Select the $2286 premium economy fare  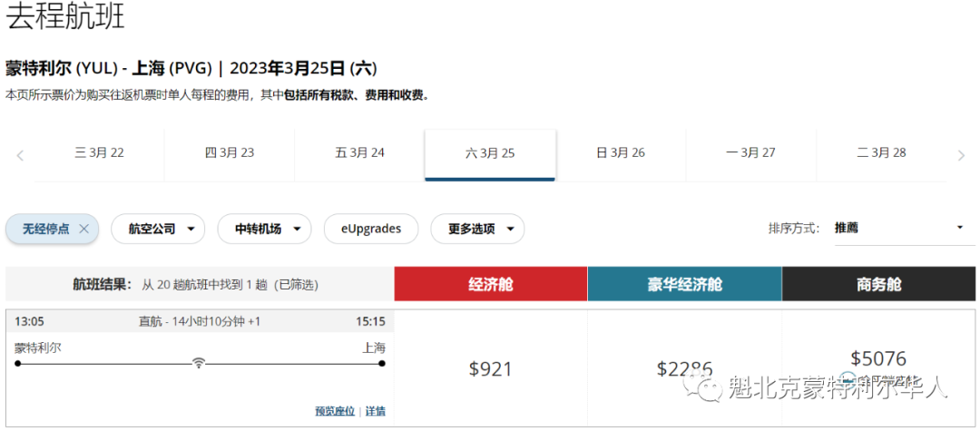click(x=684, y=368)
